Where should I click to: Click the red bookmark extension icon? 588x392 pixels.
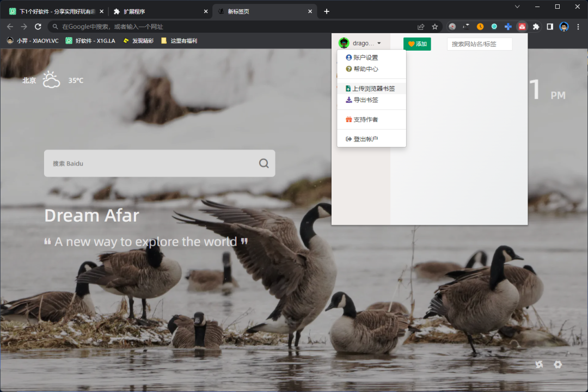click(522, 27)
